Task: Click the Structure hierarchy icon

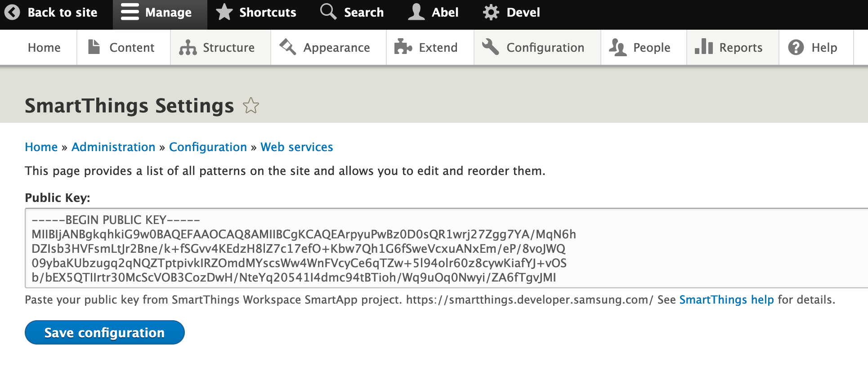Action: [x=188, y=47]
